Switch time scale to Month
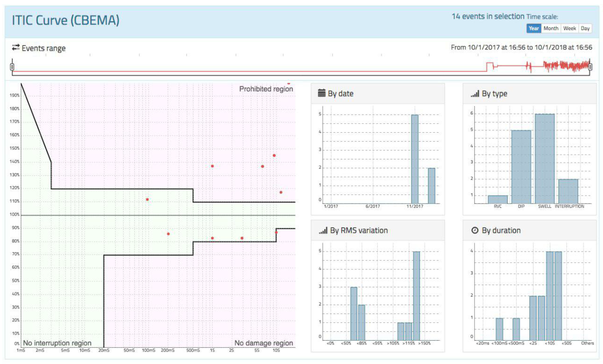Viewport: 603px width, 364px height. tap(551, 28)
